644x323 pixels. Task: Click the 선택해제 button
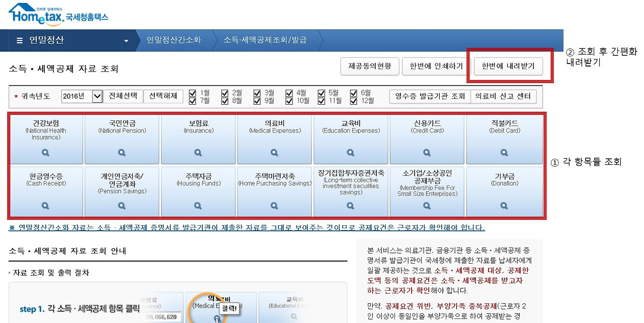163,96
